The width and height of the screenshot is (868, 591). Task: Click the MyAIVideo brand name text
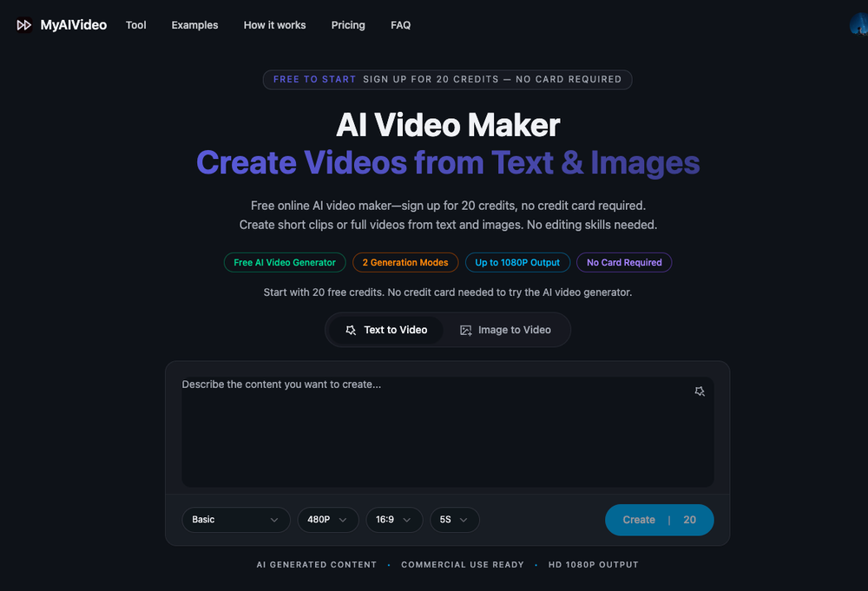pyautogui.click(x=74, y=25)
